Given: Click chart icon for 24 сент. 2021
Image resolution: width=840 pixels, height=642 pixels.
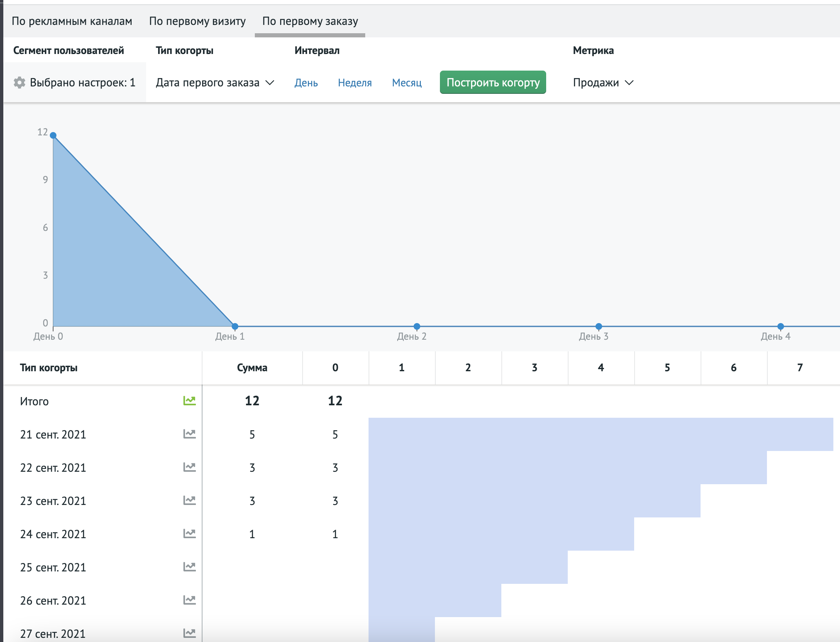Looking at the screenshot, I should (x=190, y=534).
